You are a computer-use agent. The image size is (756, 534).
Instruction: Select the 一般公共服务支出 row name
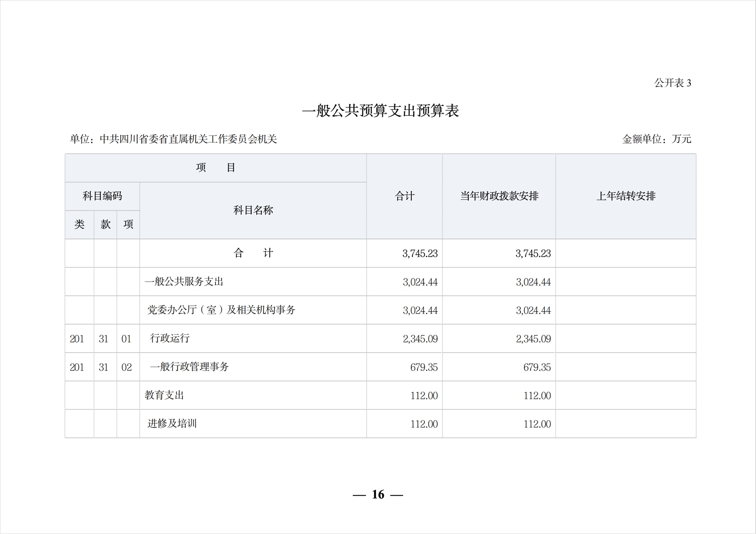click(x=184, y=282)
